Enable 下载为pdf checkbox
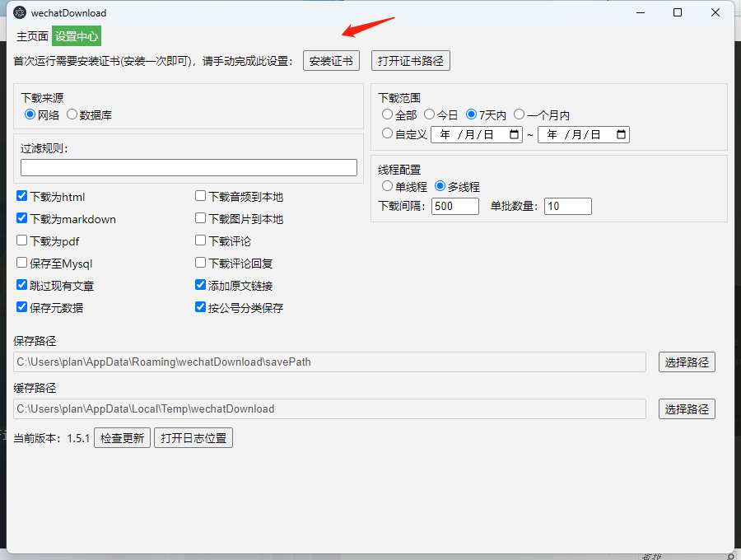 [x=21, y=240]
